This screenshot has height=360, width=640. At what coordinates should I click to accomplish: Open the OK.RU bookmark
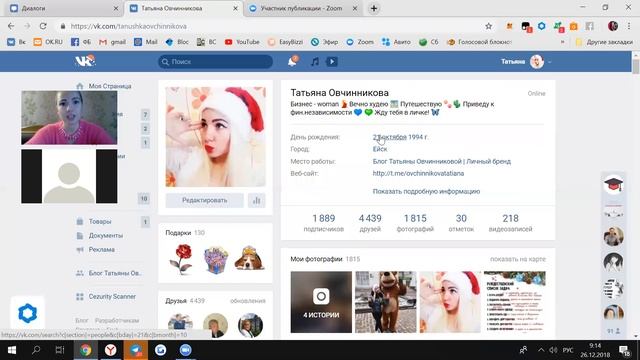point(48,42)
